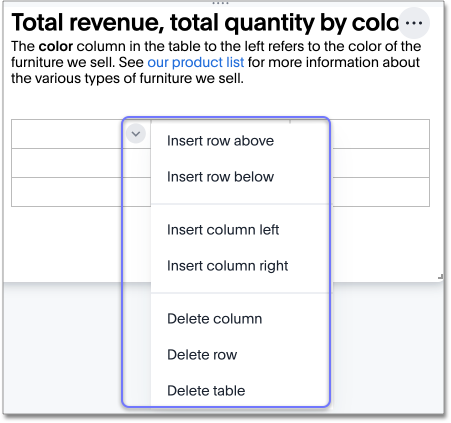451x423 pixels.
Task: Select Delete row option
Action: click(x=202, y=355)
